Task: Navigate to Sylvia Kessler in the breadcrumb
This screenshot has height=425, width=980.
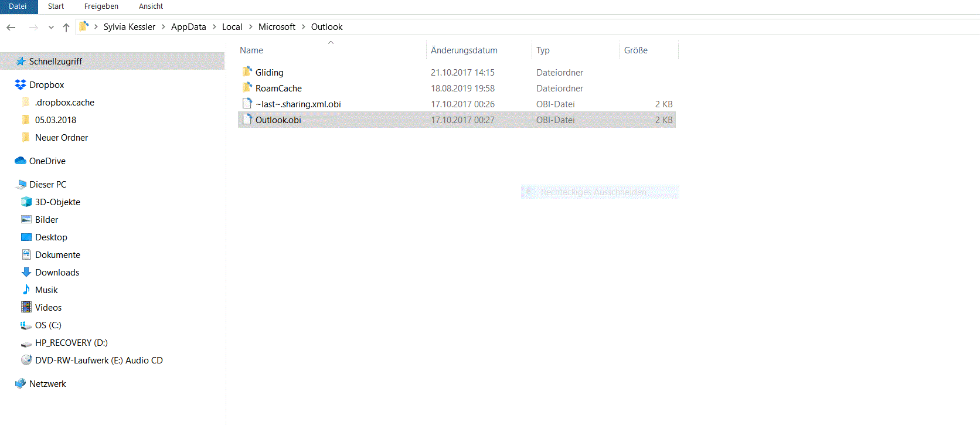Action: 130,27
